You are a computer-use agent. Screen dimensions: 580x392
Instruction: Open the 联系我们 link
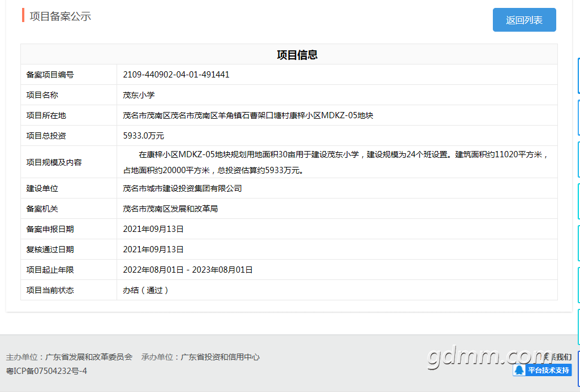(x=558, y=357)
